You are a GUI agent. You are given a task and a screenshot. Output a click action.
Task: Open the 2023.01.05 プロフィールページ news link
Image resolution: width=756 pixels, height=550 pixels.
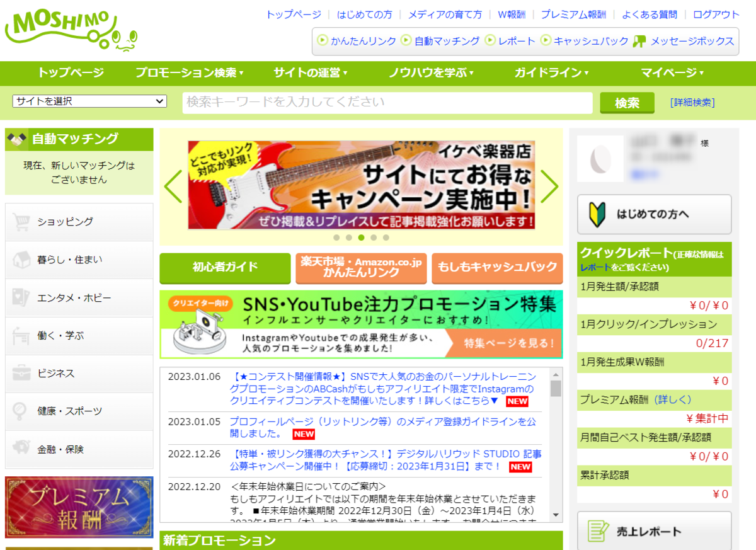point(383,427)
